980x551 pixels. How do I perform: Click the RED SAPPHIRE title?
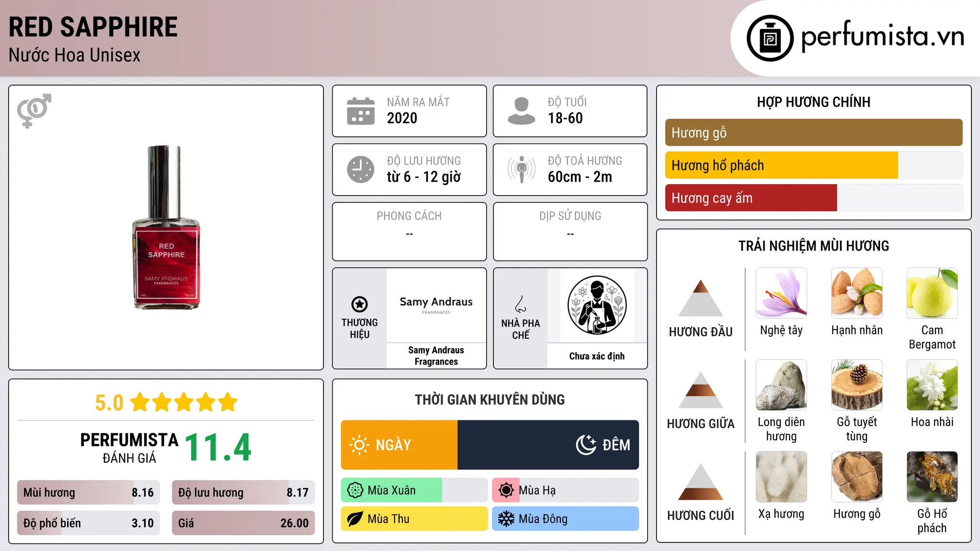point(93,27)
